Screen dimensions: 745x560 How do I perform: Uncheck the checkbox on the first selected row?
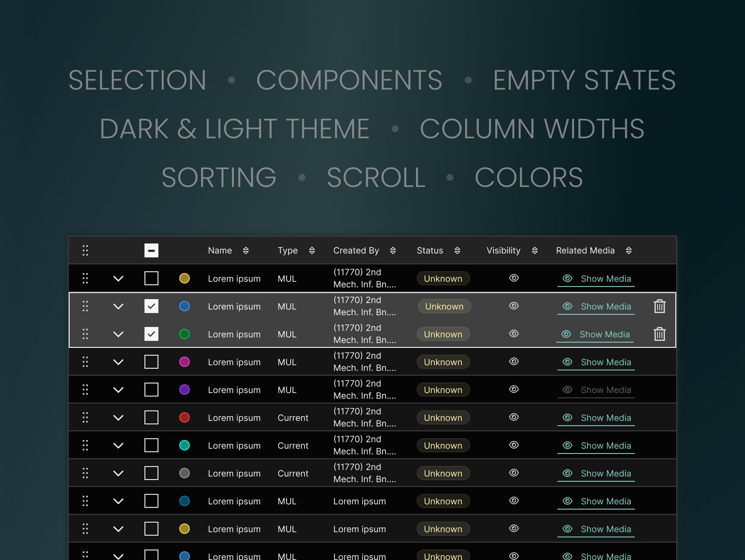click(151, 306)
